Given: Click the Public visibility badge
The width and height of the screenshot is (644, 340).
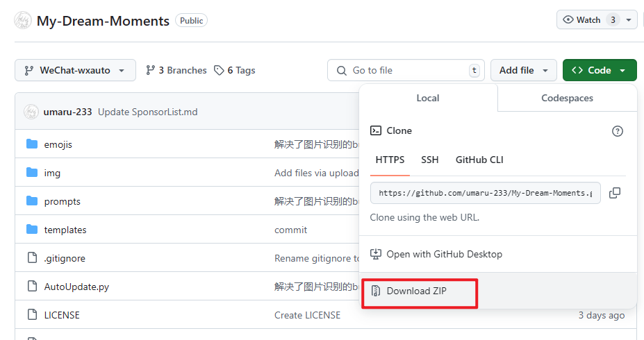Looking at the screenshot, I should (191, 21).
